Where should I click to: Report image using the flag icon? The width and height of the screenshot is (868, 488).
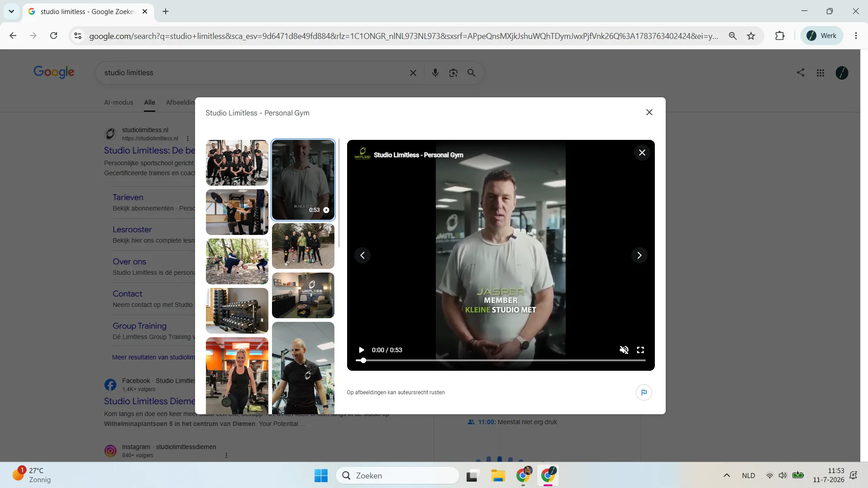(644, 392)
